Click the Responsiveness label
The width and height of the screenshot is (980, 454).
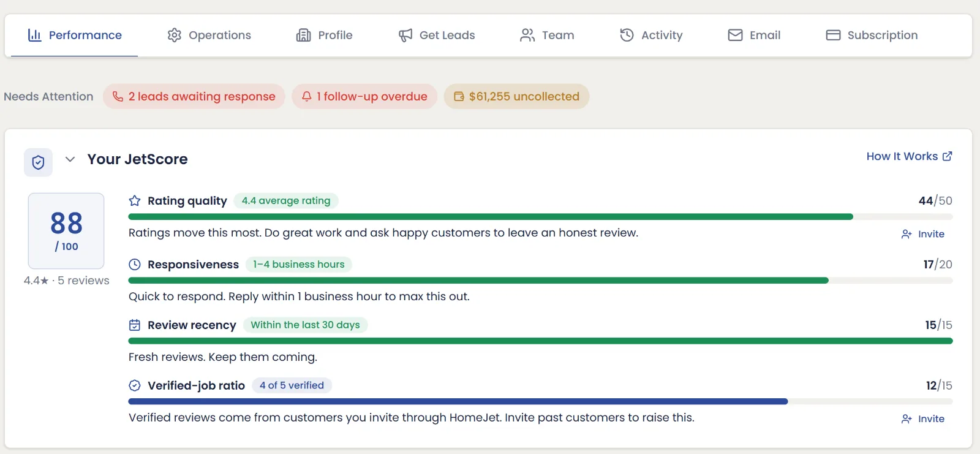[193, 265]
